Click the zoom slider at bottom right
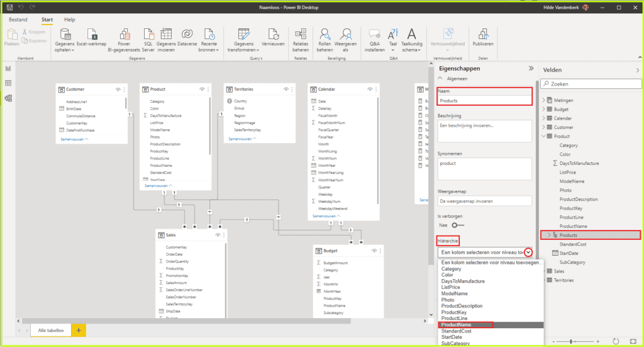The image size is (644, 347). click(575, 341)
